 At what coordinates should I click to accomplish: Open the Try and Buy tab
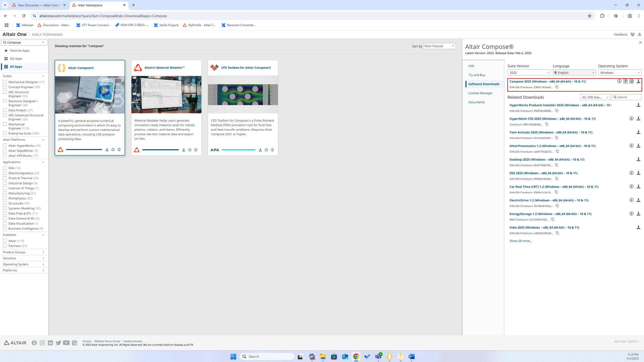pos(477,75)
